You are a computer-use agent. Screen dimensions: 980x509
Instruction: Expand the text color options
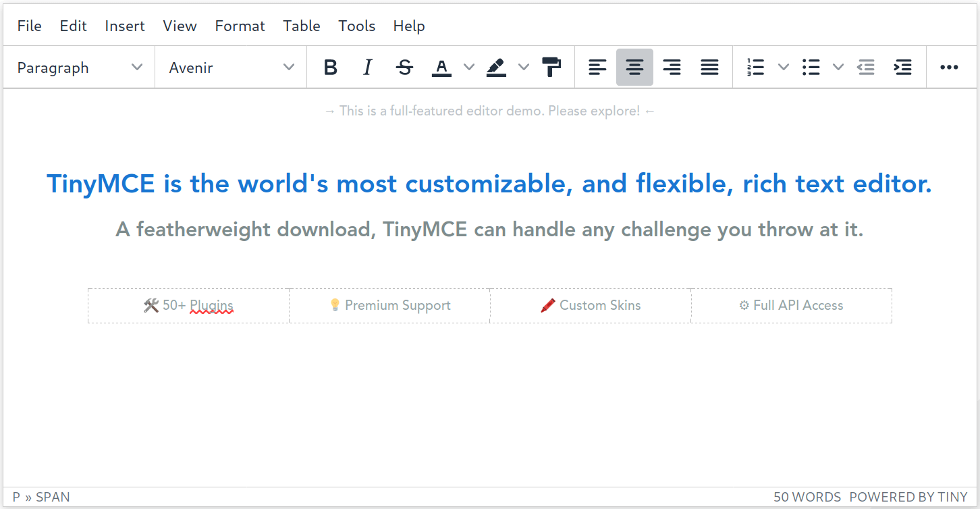[469, 67]
